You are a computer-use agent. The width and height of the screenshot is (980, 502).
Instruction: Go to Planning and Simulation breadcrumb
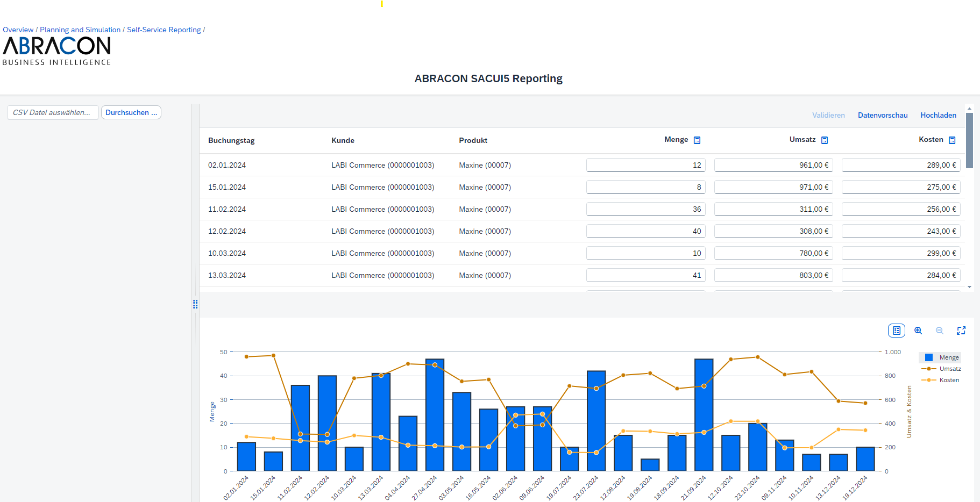click(80, 30)
